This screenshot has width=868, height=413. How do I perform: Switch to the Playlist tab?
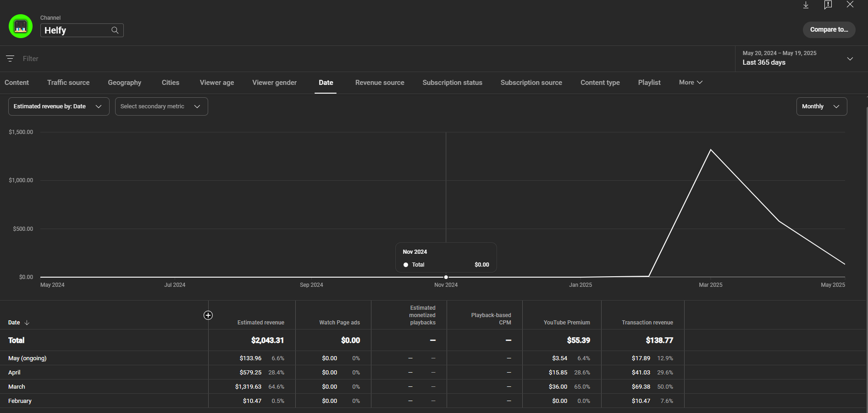649,83
